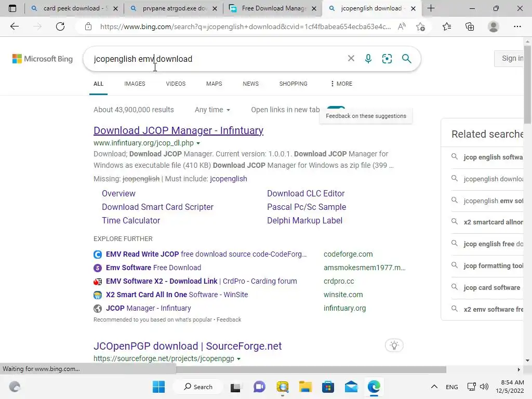Close the Free Download Manager tab
This screenshot has height=399, width=532.
pyautogui.click(x=314, y=9)
